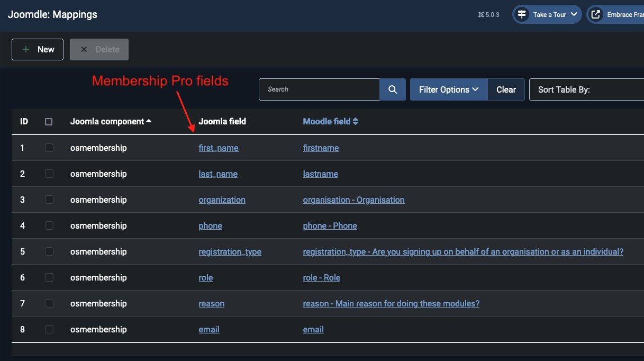Sort by Moodle field arrows icon
The width and height of the screenshot is (644, 361).
pyautogui.click(x=356, y=121)
